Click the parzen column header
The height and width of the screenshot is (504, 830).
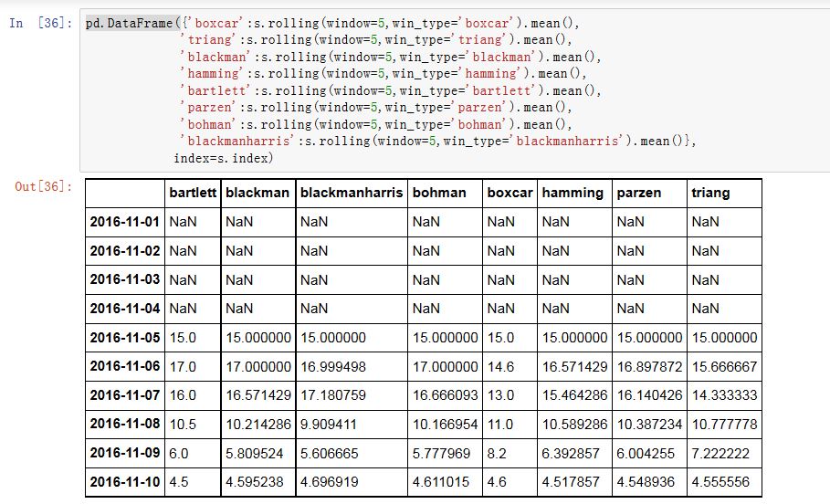pyautogui.click(x=638, y=193)
